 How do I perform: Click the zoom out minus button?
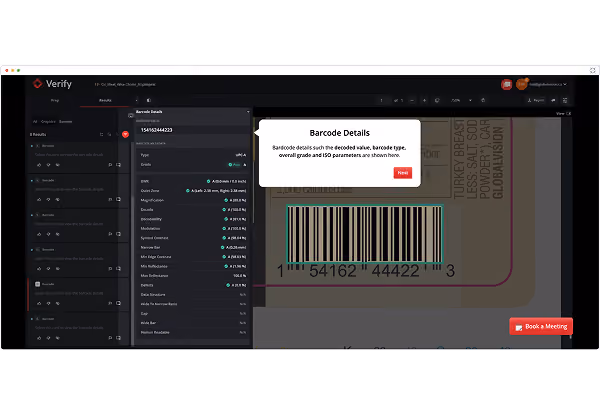coord(412,100)
